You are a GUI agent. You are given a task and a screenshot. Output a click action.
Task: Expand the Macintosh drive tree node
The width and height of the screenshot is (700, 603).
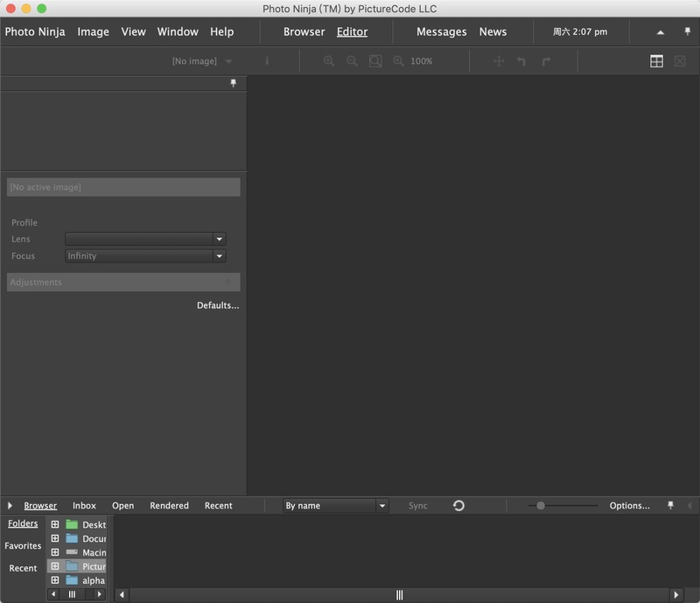tap(55, 552)
